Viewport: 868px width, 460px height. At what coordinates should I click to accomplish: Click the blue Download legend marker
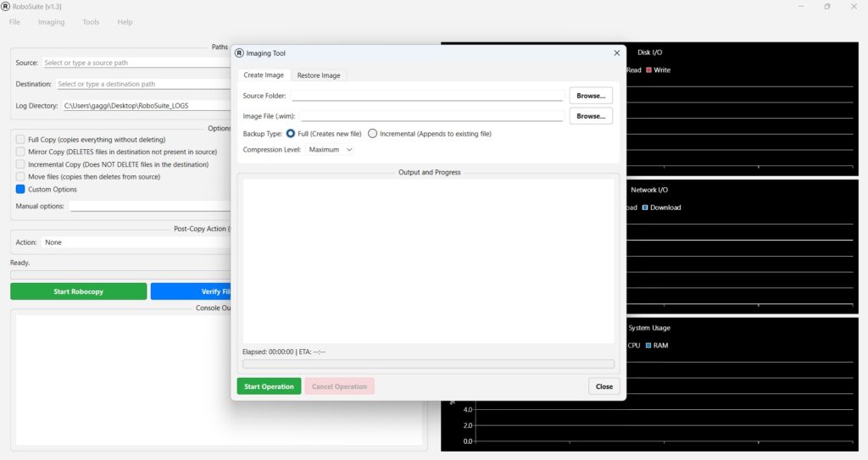click(645, 208)
